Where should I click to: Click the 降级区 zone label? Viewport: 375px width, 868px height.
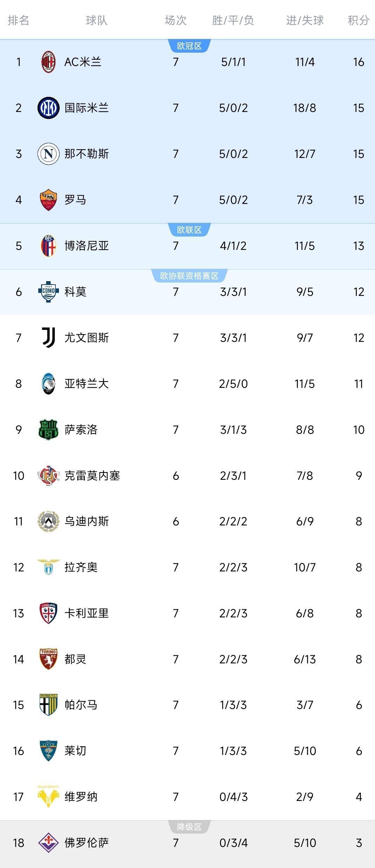tap(189, 827)
